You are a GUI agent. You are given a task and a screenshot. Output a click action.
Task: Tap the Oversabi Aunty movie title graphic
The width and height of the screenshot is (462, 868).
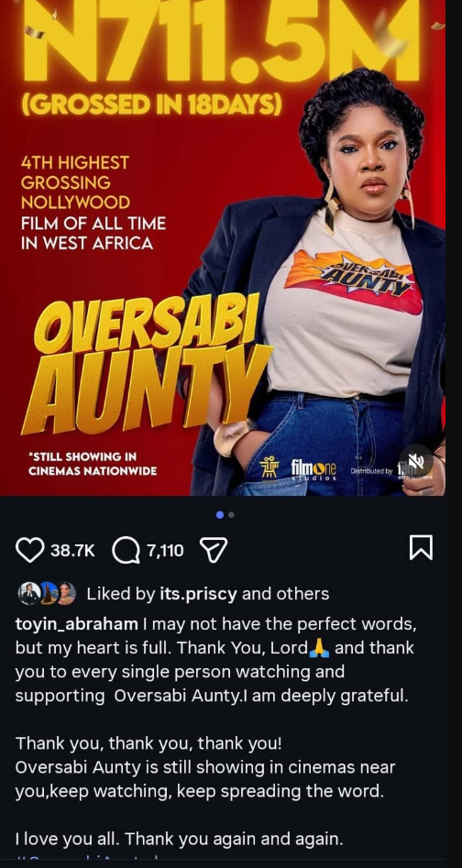tap(147, 366)
